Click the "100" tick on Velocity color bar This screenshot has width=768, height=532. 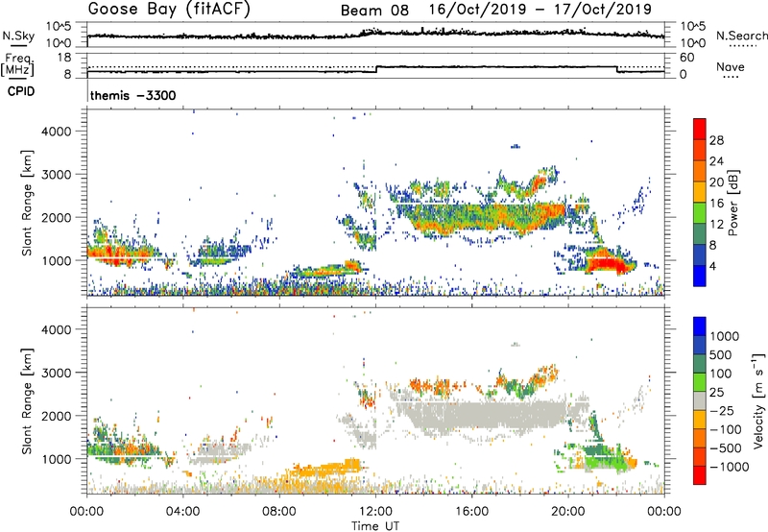(x=721, y=374)
